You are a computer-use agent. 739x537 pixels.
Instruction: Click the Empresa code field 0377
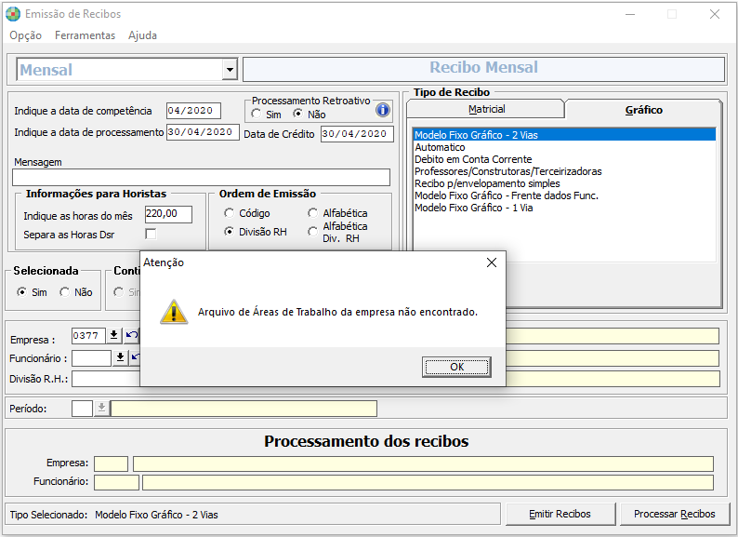coord(88,336)
